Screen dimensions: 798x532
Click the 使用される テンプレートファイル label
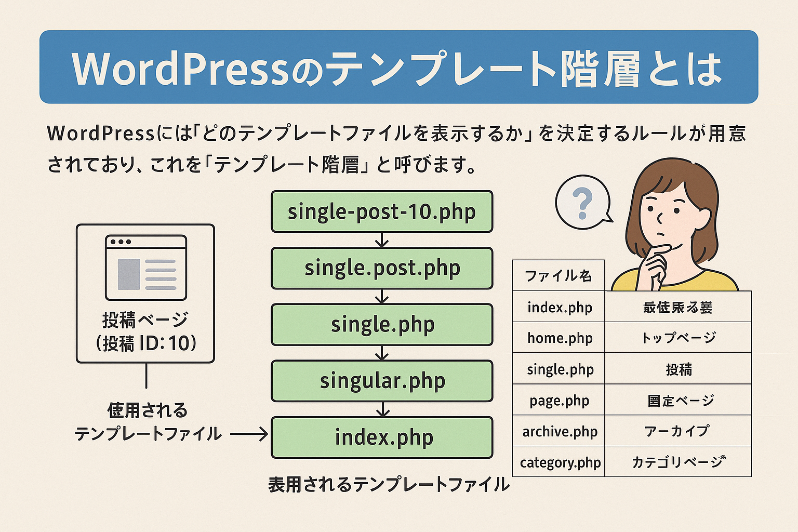pyautogui.click(x=148, y=422)
